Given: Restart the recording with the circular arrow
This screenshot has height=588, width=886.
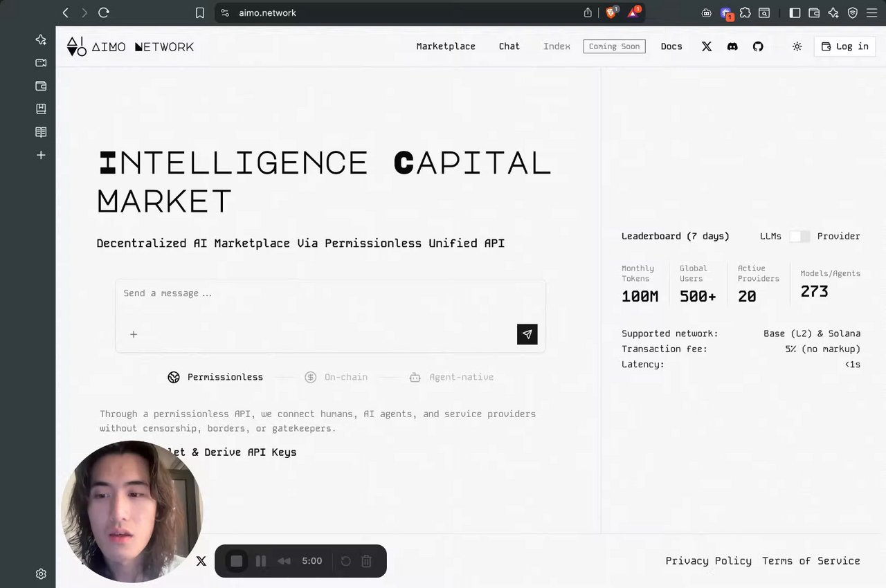Looking at the screenshot, I should point(346,561).
